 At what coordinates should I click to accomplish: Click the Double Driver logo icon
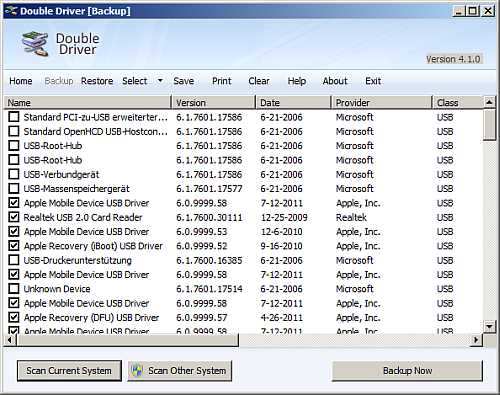[35, 44]
